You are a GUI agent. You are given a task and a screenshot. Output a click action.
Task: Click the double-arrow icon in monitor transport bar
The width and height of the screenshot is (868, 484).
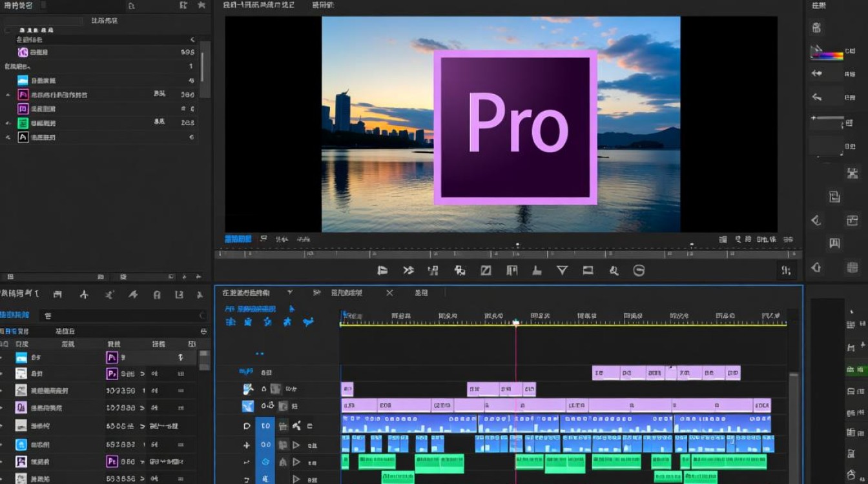pos(408,270)
